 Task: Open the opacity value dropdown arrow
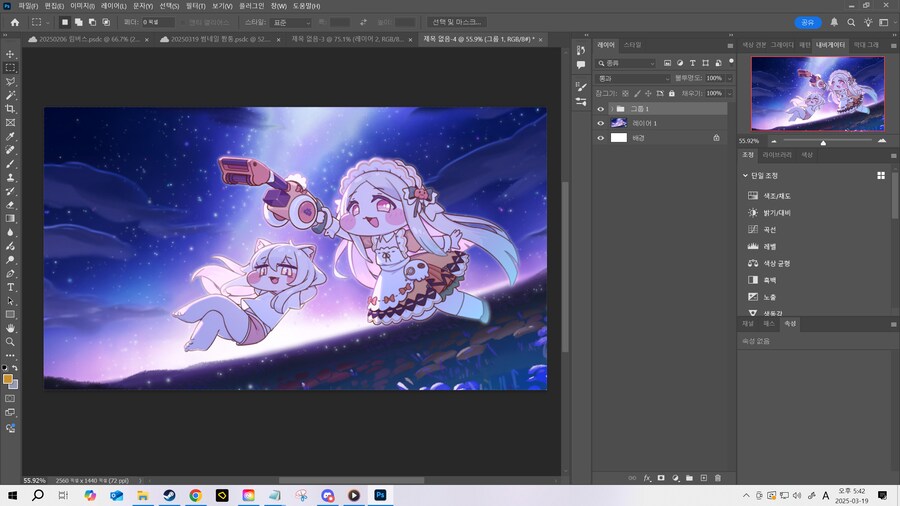tap(730, 78)
